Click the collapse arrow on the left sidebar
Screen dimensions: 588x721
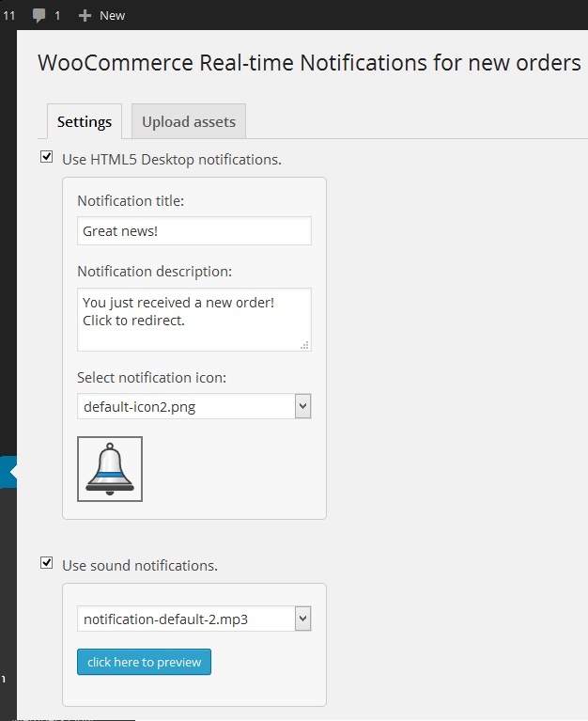12,471
